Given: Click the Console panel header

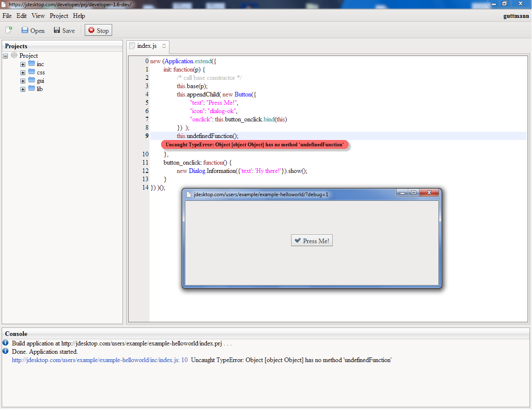Looking at the screenshot, I should (x=266, y=334).
